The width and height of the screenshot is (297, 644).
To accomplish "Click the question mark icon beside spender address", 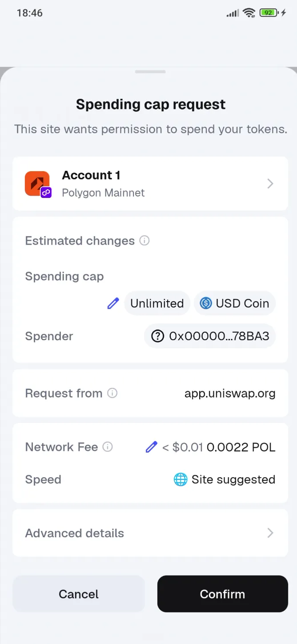I will point(157,336).
